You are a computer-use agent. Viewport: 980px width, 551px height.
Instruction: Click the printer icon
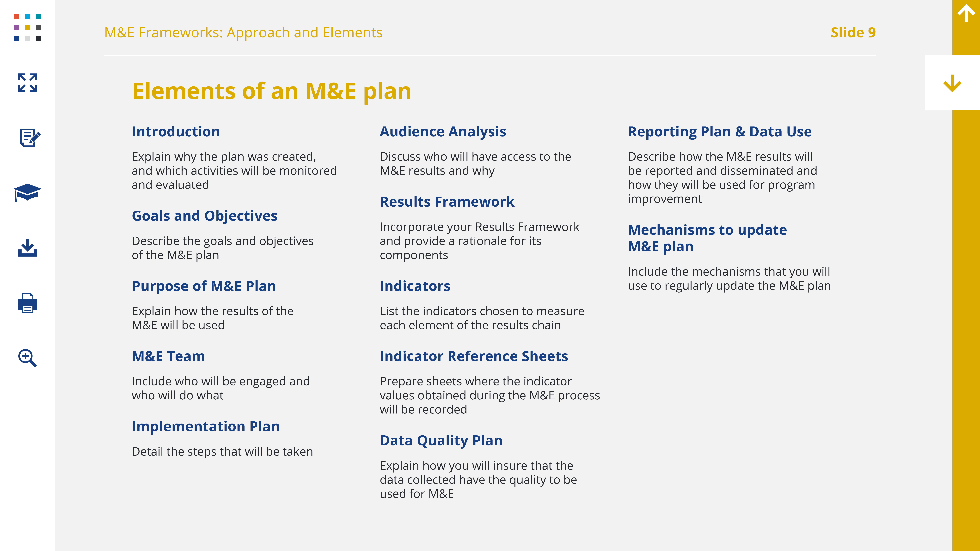coord(27,303)
